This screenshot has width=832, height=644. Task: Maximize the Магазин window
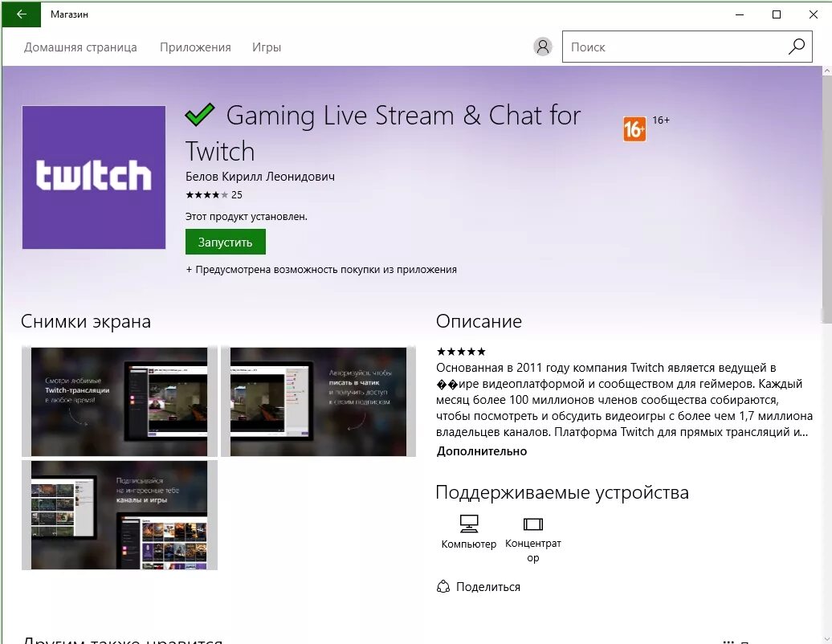click(777, 14)
